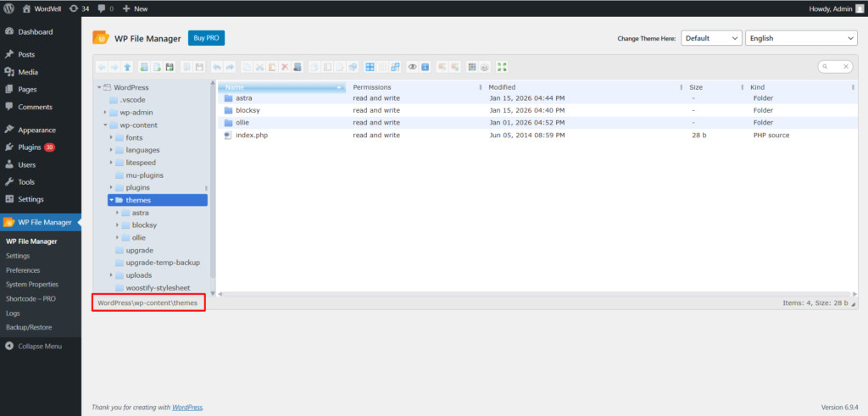Image resolution: width=868 pixels, height=416 pixels.
Task: Sort the file list by the Modified column
Action: [502, 87]
